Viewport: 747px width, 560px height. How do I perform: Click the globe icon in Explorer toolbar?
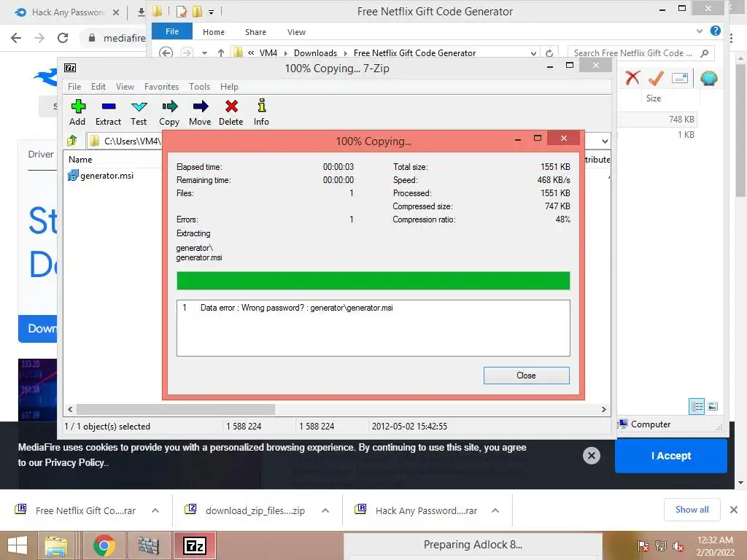tap(708, 77)
